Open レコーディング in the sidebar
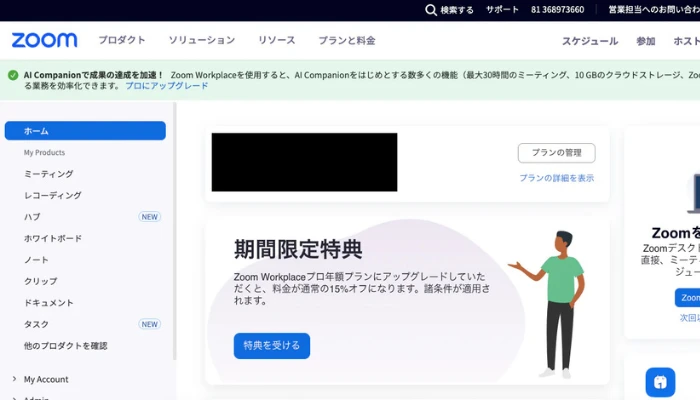Screen dimensions: 700x400 [53, 196]
